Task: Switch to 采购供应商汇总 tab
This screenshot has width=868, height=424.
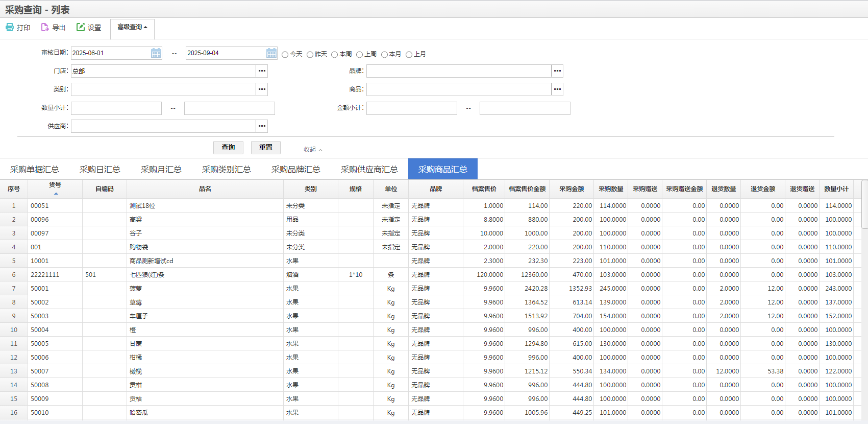Action: coord(369,170)
